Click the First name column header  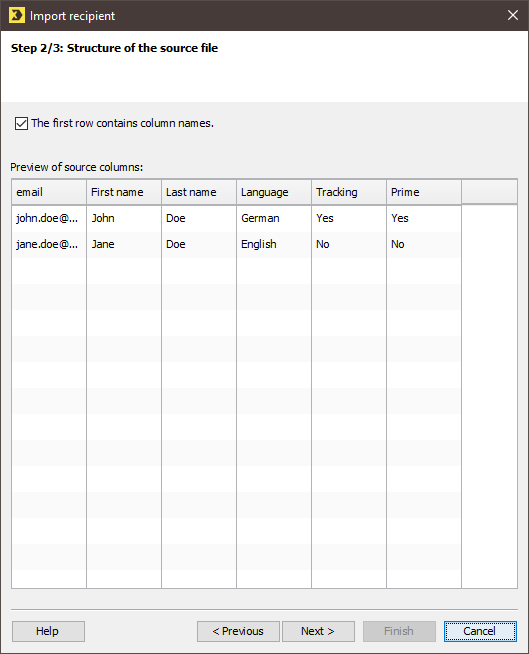point(124,192)
